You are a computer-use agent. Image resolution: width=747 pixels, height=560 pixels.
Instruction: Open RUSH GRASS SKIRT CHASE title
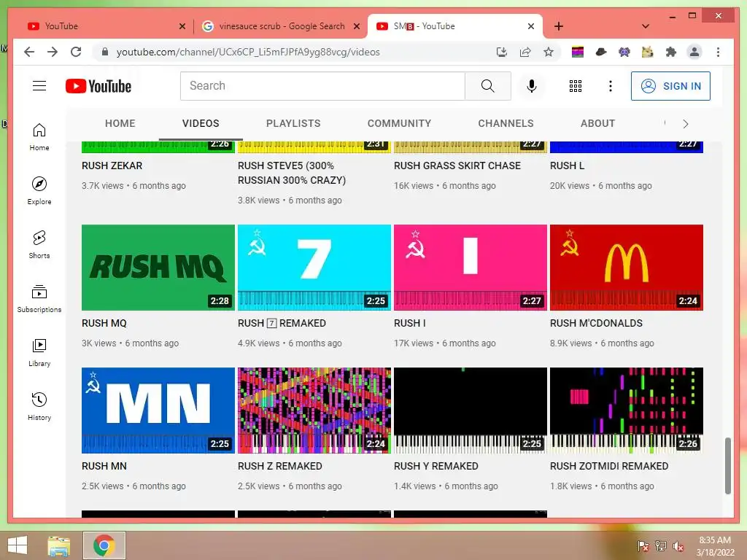pyautogui.click(x=457, y=166)
